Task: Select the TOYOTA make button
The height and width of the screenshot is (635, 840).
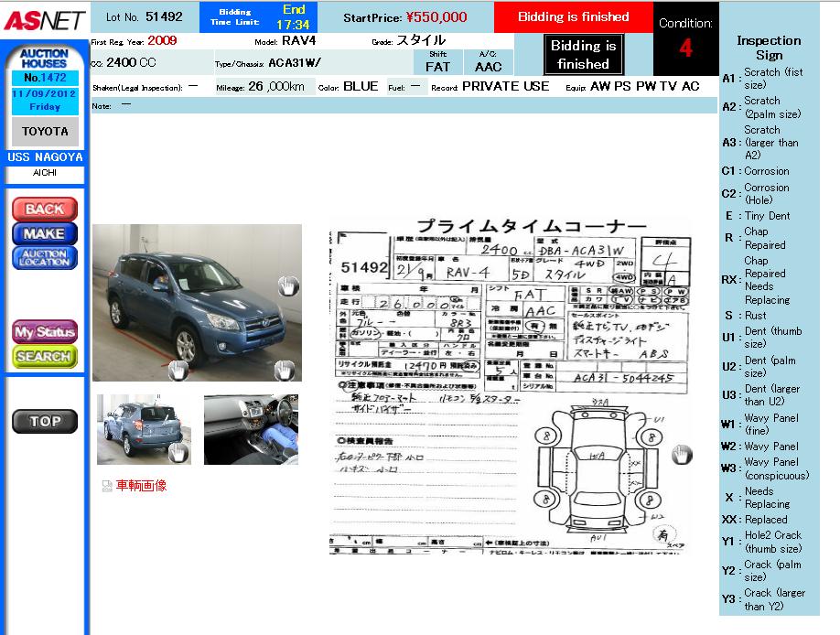Action: [x=45, y=131]
